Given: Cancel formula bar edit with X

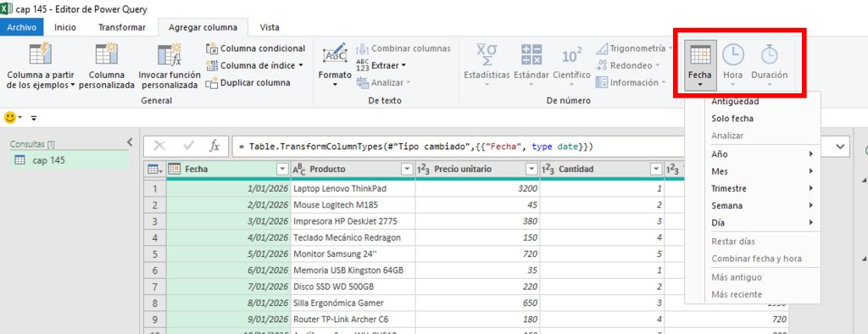Looking at the screenshot, I should pyautogui.click(x=159, y=146).
